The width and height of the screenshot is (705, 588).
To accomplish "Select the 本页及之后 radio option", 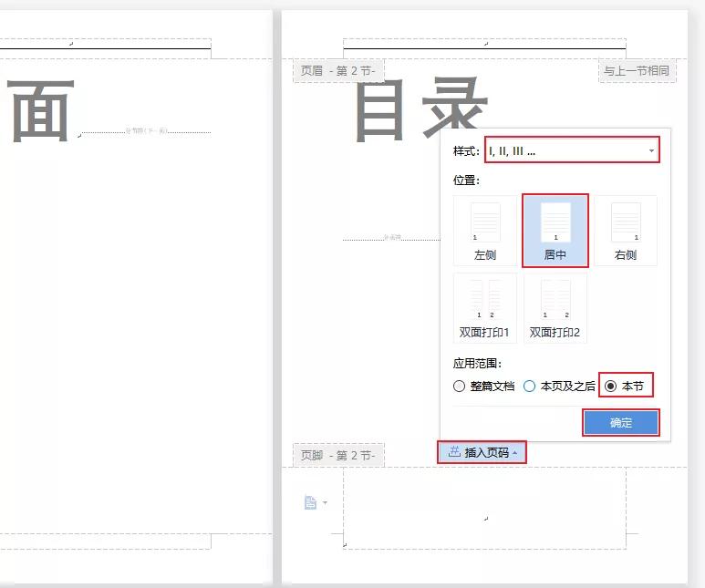I will click(x=559, y=387).
